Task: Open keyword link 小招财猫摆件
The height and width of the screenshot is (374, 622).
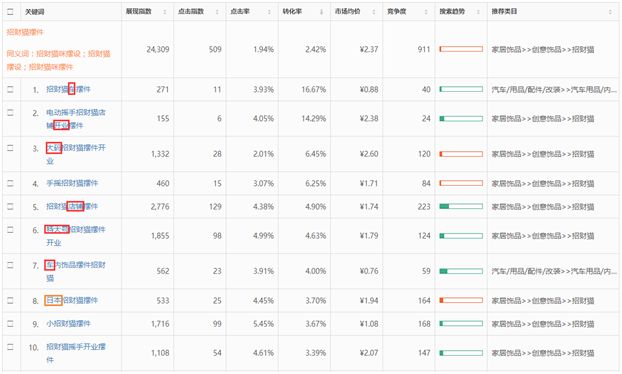Action: click(x=68, y=324)
